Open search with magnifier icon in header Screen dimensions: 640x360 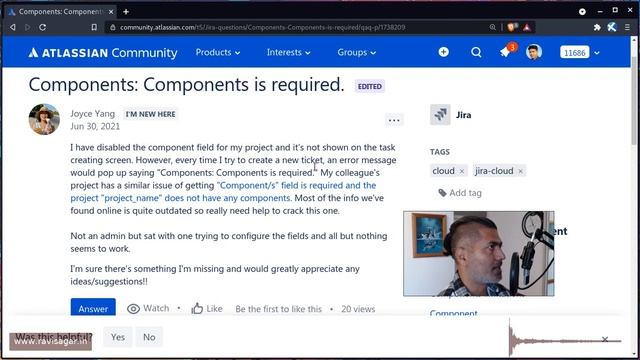point(476,52)
